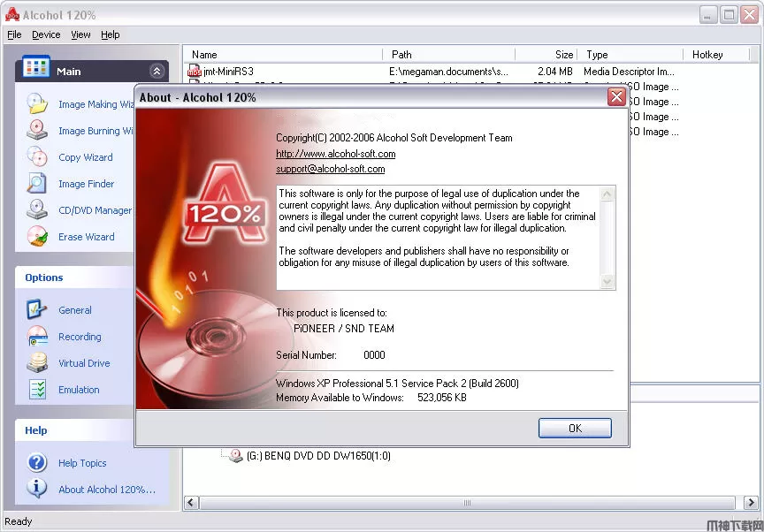Open the Help menu
The height and width of the screenshot is (532, 764).
click(x=111, y=34)
